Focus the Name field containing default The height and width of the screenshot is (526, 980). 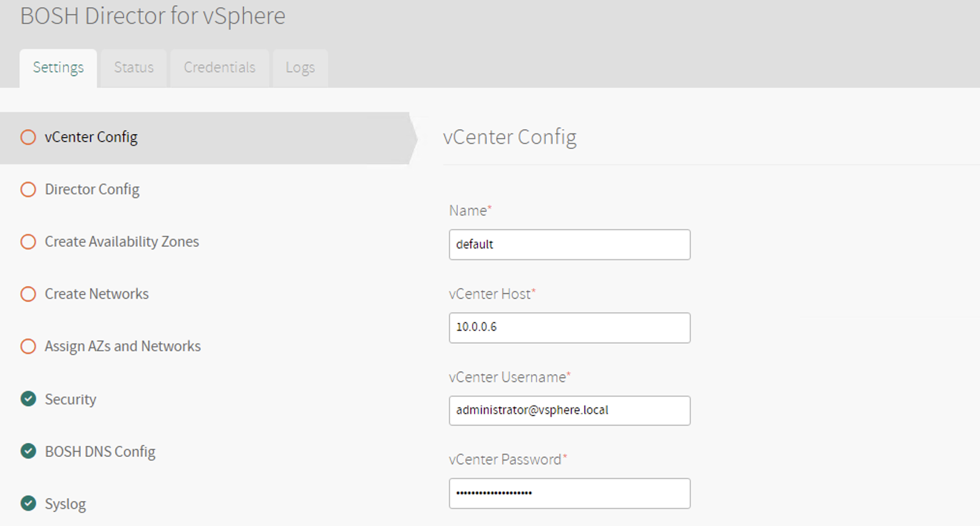[x=570, y=245]
